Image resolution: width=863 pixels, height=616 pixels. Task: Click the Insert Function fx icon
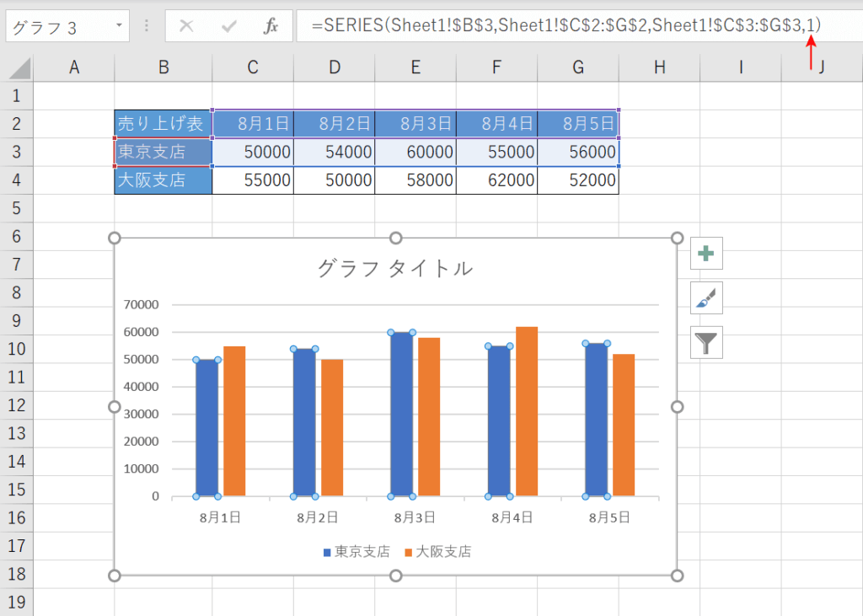click(x=271, y=26)
